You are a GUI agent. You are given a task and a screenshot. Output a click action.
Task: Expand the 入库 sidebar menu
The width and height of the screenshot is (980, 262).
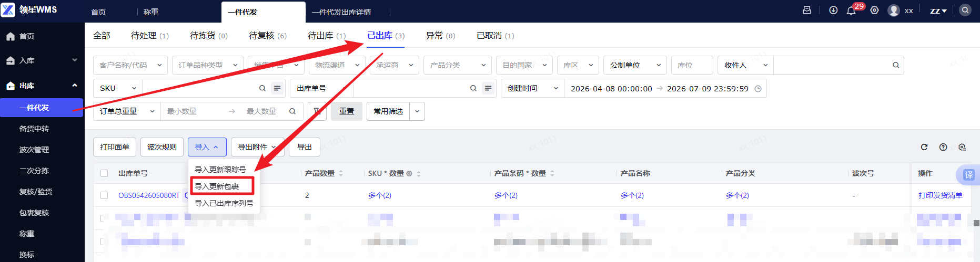click(75, 60)
